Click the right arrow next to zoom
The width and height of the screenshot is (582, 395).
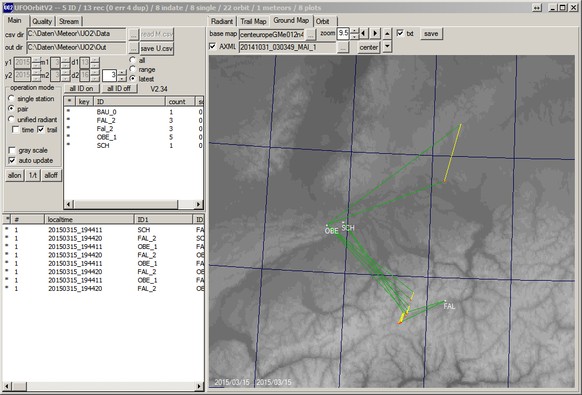tap(375, 33)
